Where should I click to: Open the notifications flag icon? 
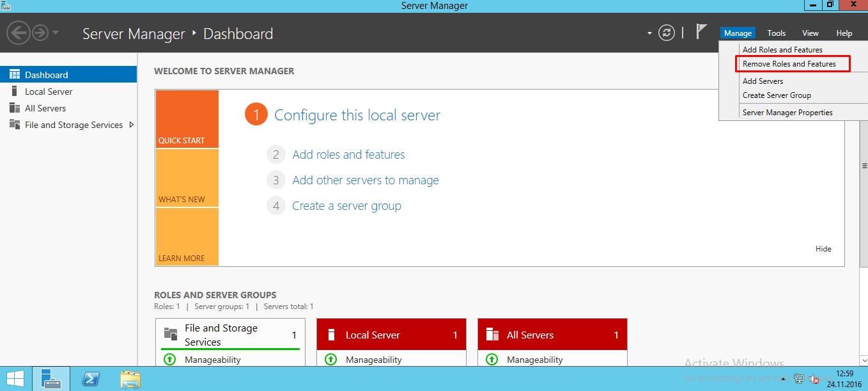702,32
